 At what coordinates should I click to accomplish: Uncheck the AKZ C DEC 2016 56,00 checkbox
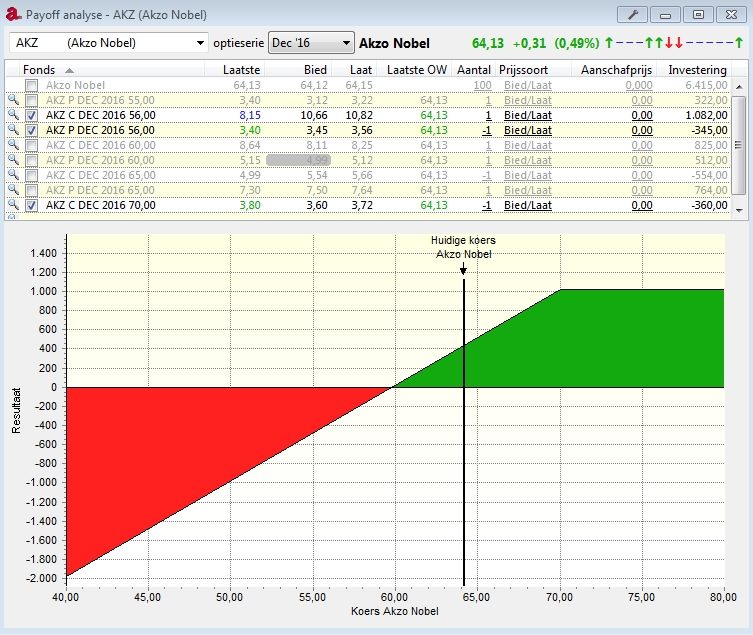pos(32,116)
